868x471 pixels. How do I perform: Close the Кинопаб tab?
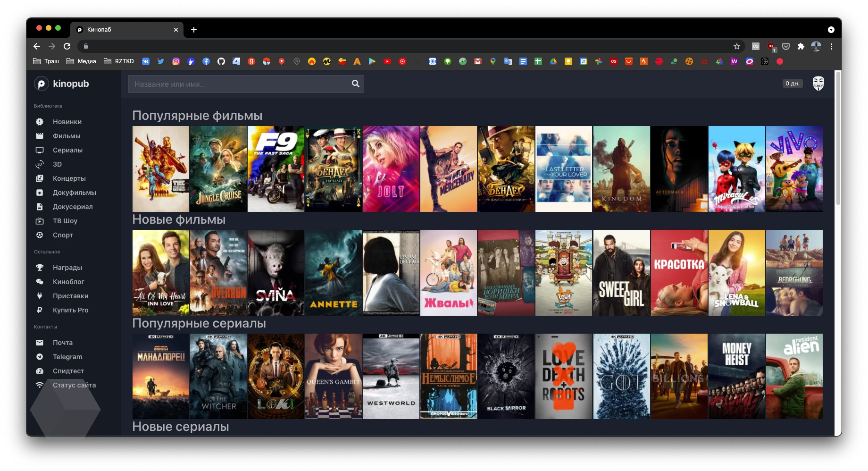(176, 30)
